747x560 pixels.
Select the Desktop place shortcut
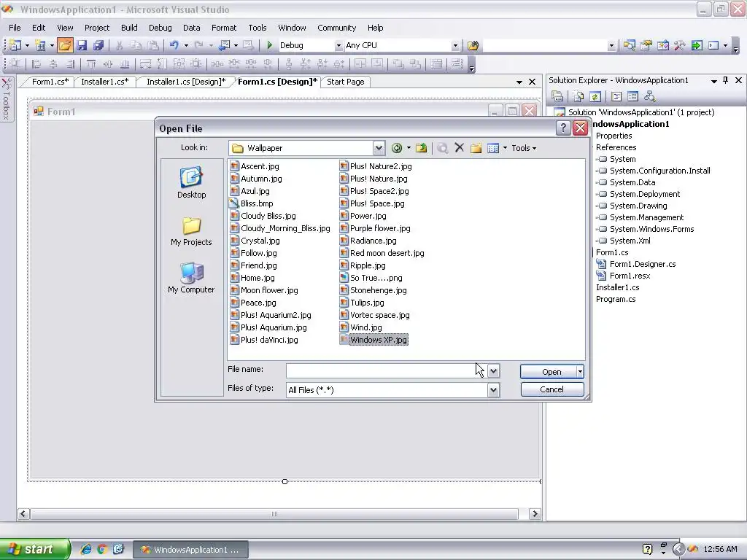(192, 183)
